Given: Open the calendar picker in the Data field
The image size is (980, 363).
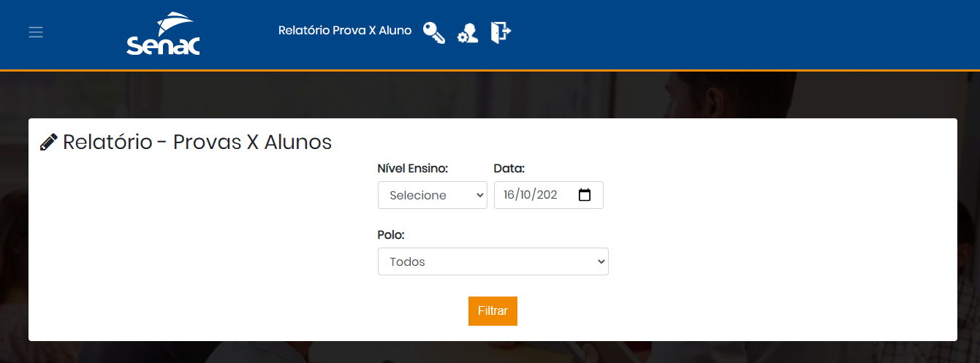Looking at the screenshot, I should pos(585,195).
